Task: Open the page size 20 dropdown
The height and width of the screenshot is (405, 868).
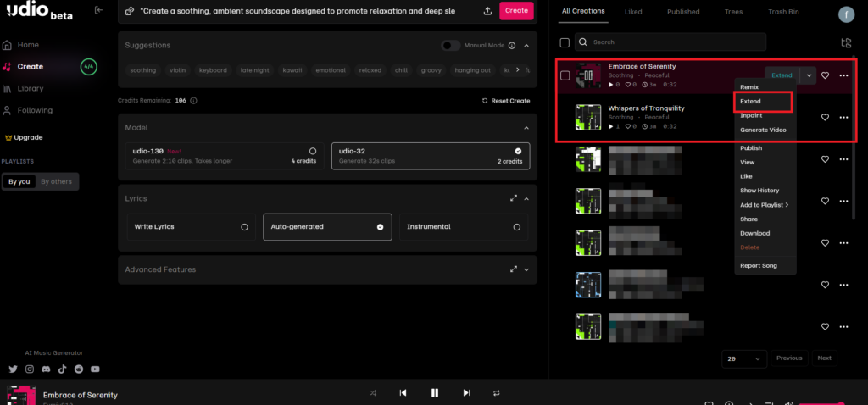Action: click(x=744, y=358)
